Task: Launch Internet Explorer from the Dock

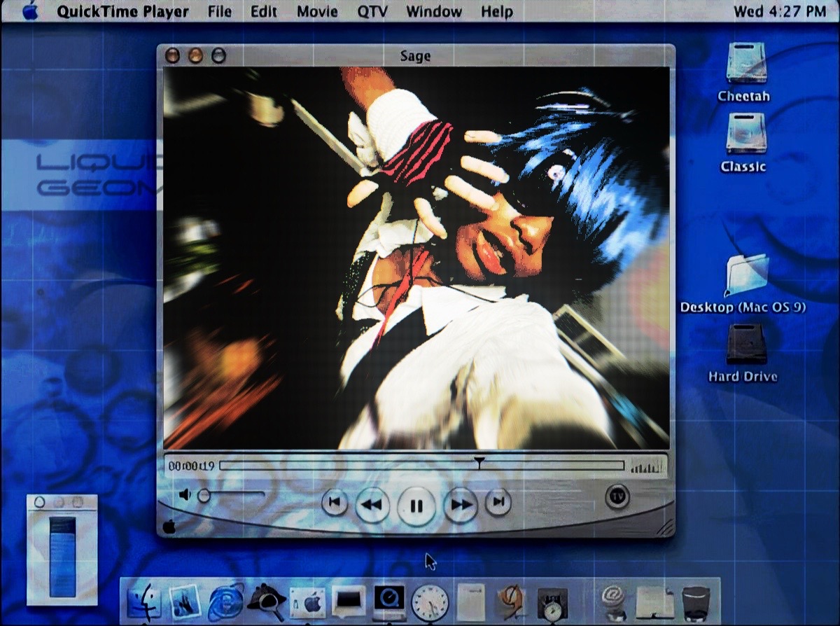Action: (x=225, y=602)
